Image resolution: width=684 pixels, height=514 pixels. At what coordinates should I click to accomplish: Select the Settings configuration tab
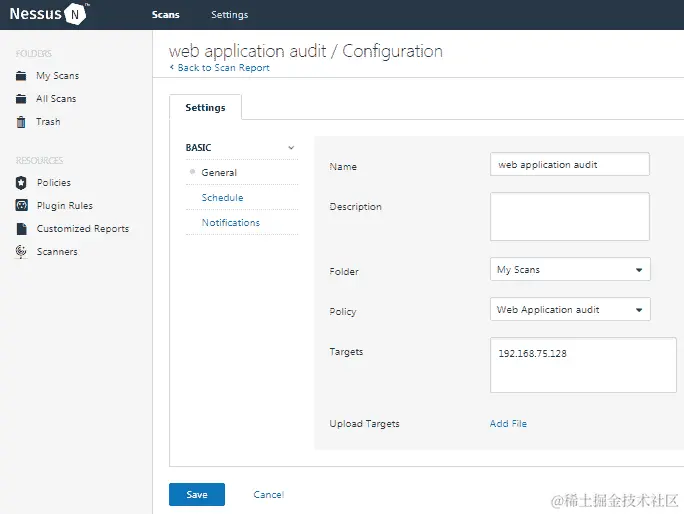pyautogui.click(x=205, y=107)
